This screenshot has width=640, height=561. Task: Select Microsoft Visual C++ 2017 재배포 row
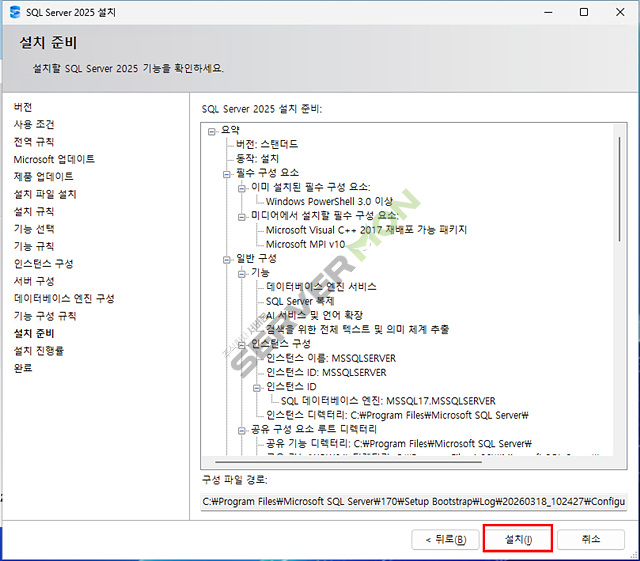pos(366,230)
